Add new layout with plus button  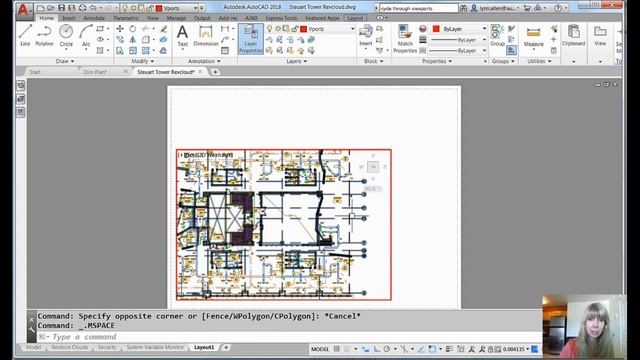click(226, 347)
